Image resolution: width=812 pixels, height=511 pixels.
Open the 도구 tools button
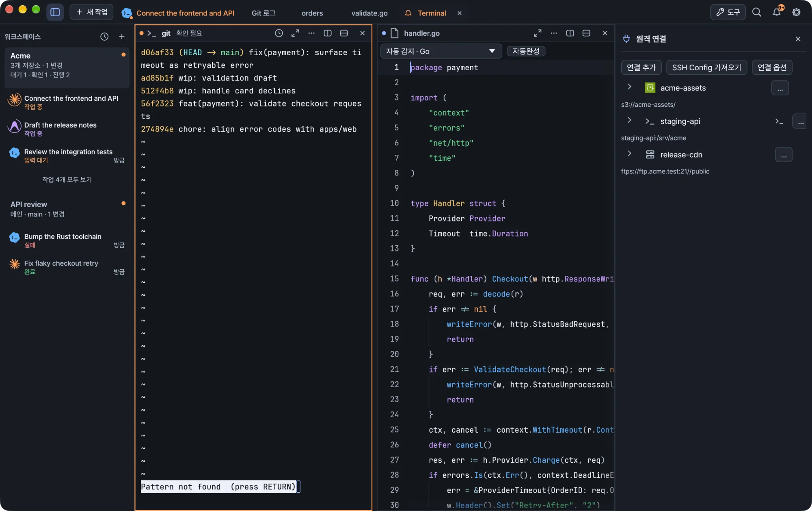[728, 13]
